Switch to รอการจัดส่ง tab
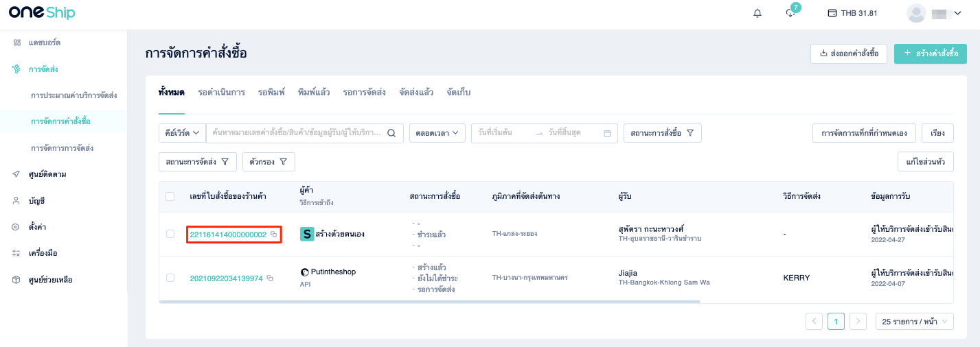 [364, 92]
